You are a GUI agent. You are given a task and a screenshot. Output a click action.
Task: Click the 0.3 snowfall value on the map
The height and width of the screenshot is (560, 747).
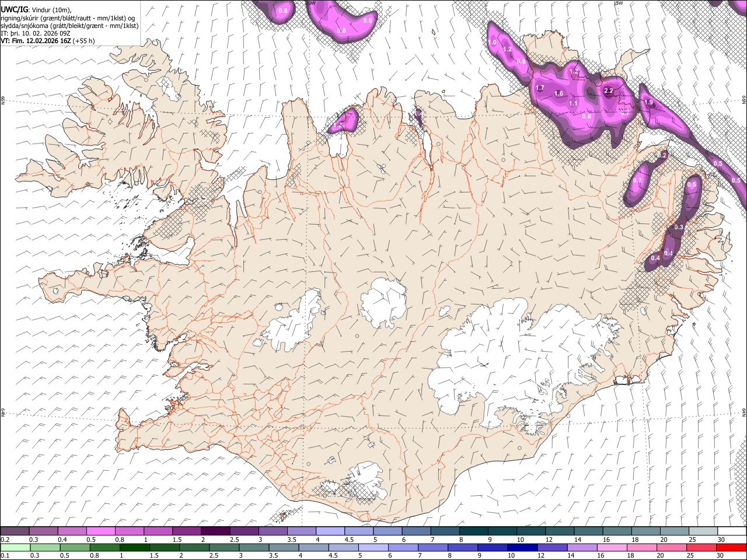pyautogui.click(x=679, y=227)
